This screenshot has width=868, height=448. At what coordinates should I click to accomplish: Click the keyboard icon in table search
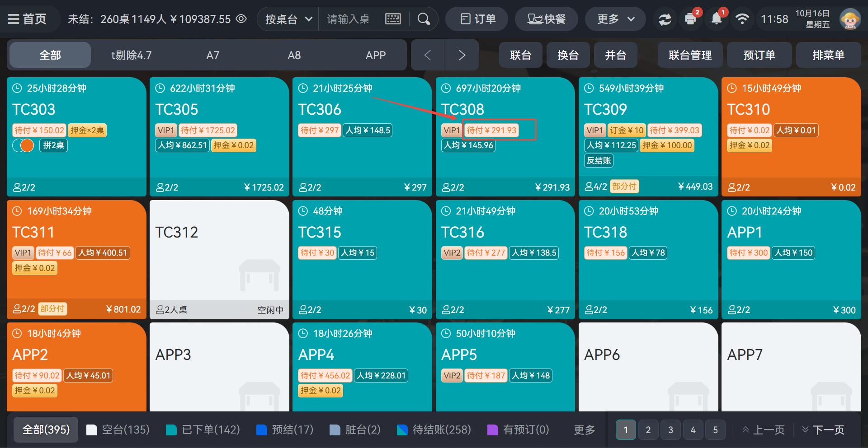[x=393, y=19]
